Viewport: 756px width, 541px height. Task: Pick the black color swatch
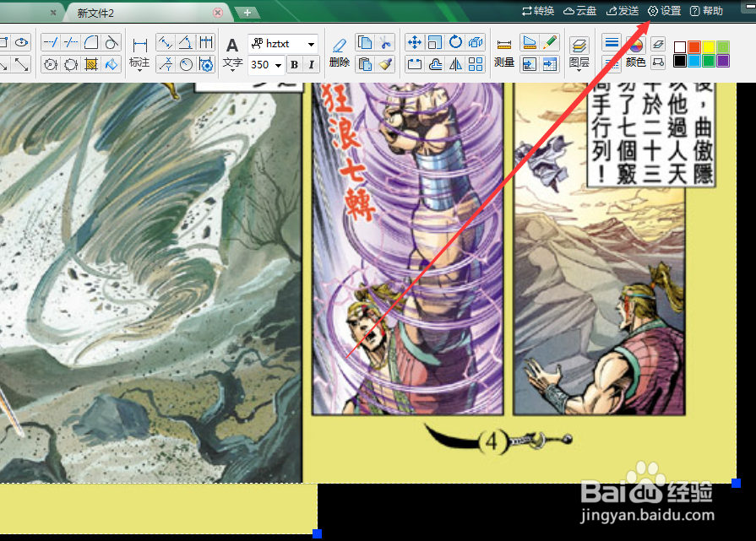680,61
